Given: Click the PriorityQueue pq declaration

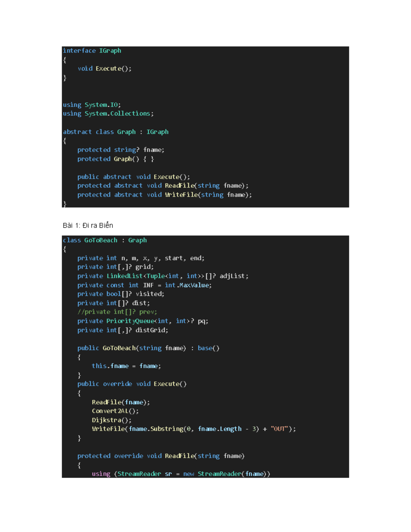Looking at the screenshot, I should coord(142,321).
